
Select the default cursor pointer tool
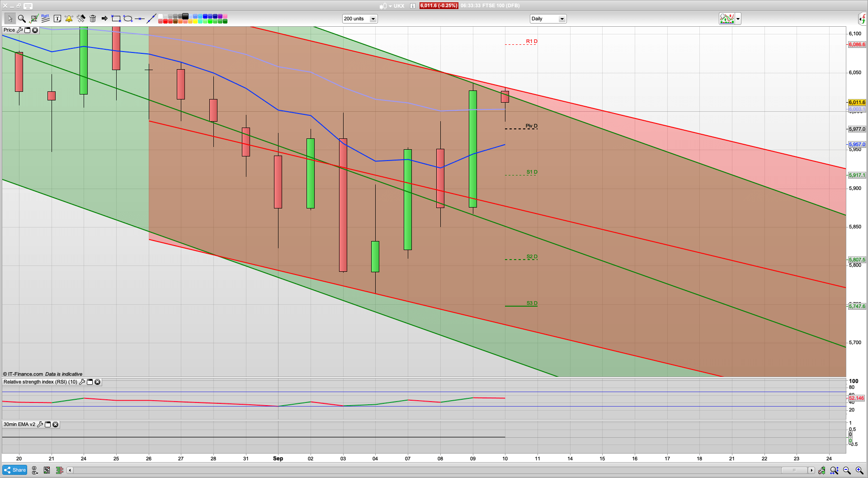click(10, 19)
